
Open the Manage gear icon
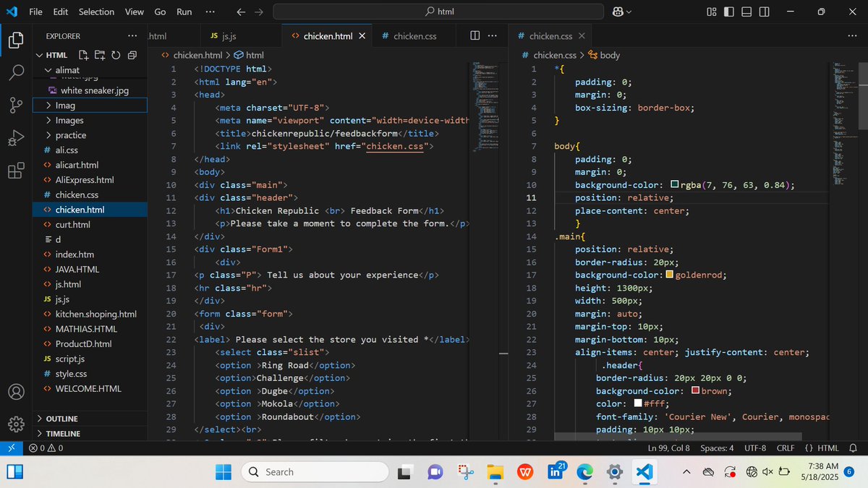click(x=16, y=424)
